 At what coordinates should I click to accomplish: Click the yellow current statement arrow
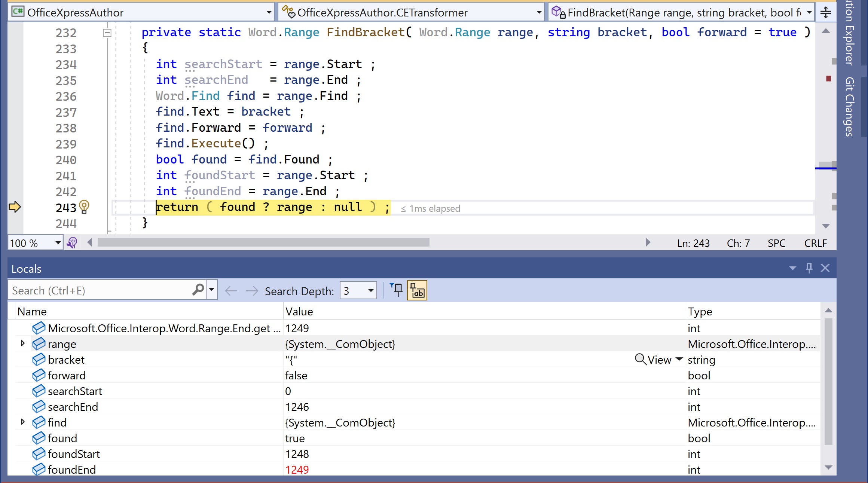coord(15,207)
